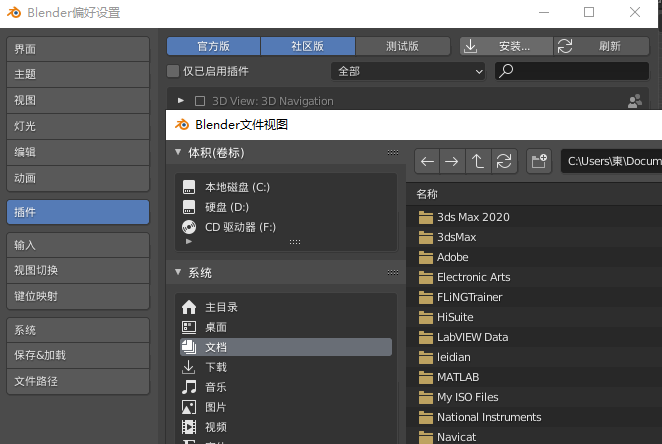Go to the parent directory with the up arrow
662x444 pixels.
478,161
